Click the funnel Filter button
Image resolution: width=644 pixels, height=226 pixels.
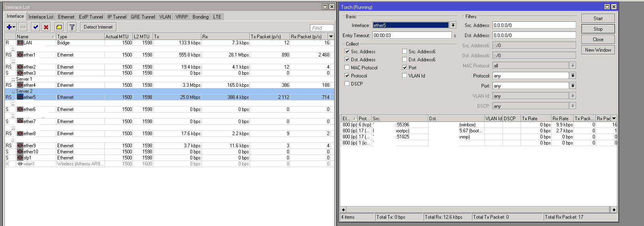(x=72, y=27)
